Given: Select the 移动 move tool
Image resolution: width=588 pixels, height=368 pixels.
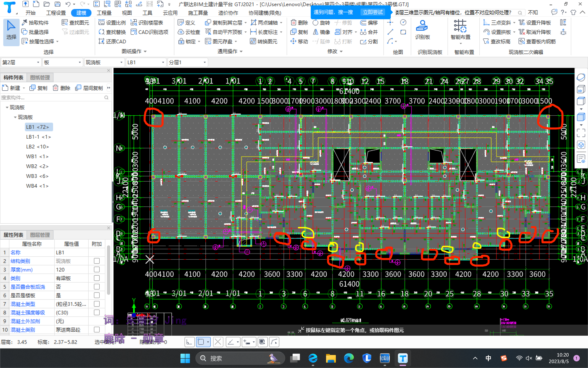Looking at the screenshot, I should [299, 41].
